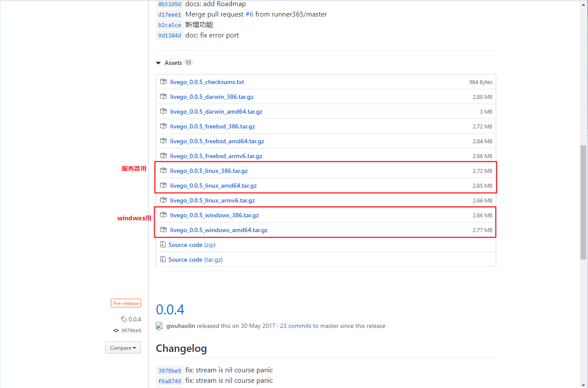Open pull request #6

pyautogui.click(x=249, y=14)
